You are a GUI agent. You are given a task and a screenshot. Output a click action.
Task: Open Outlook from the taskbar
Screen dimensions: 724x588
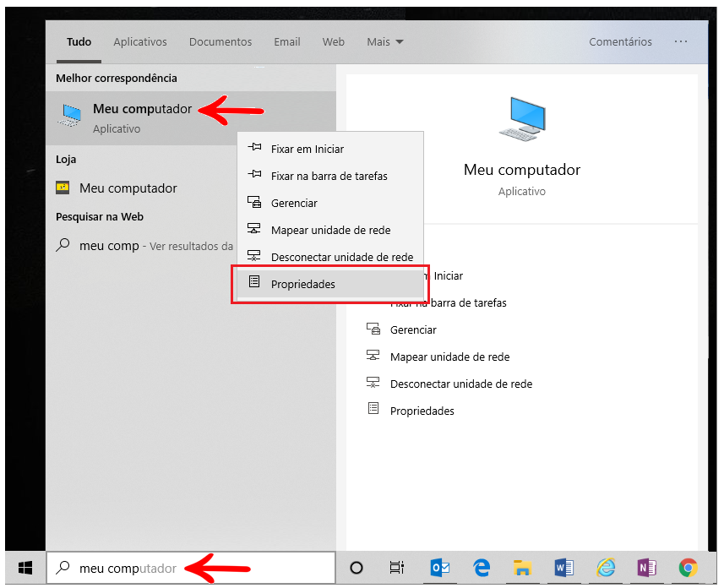(441, 568)
